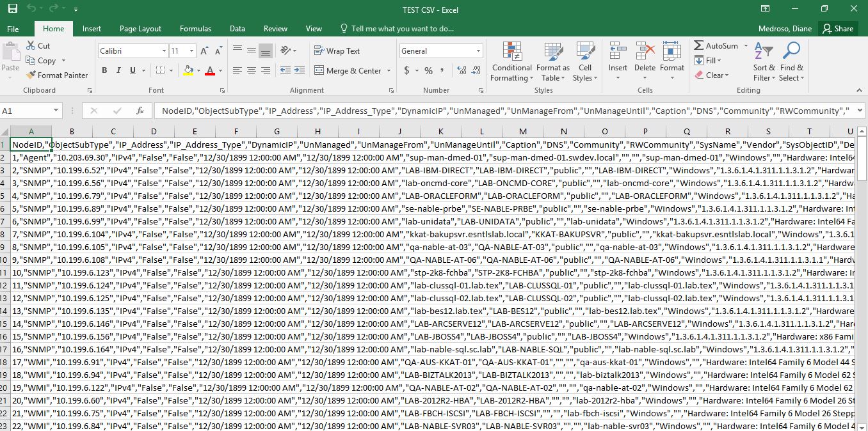Click the Copy icon in Clipboard group
This screenshot has width=868, height=431.
pos(31,60)
